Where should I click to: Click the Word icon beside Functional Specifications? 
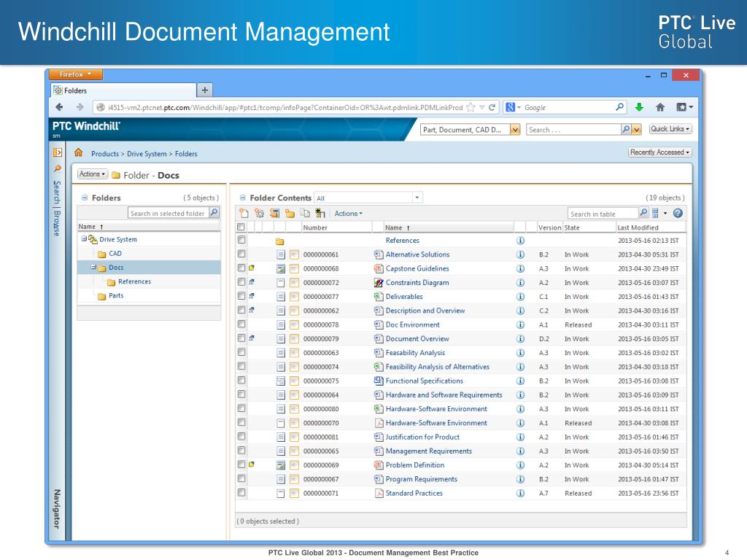(x=379, y=381)
